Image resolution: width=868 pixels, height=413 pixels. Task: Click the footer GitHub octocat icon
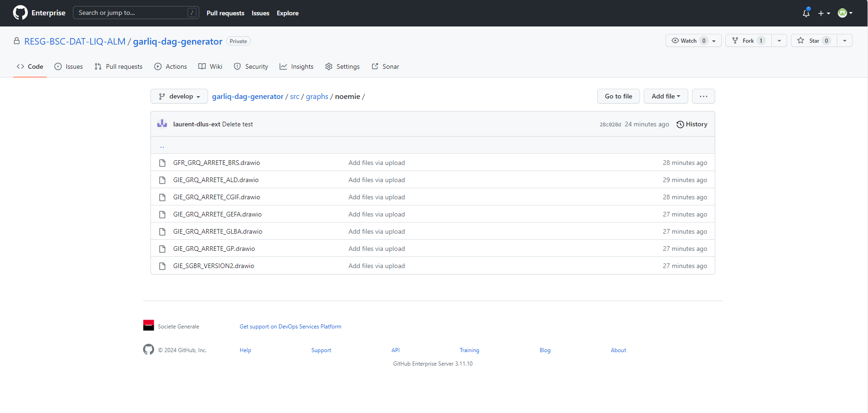coord(149,349)
